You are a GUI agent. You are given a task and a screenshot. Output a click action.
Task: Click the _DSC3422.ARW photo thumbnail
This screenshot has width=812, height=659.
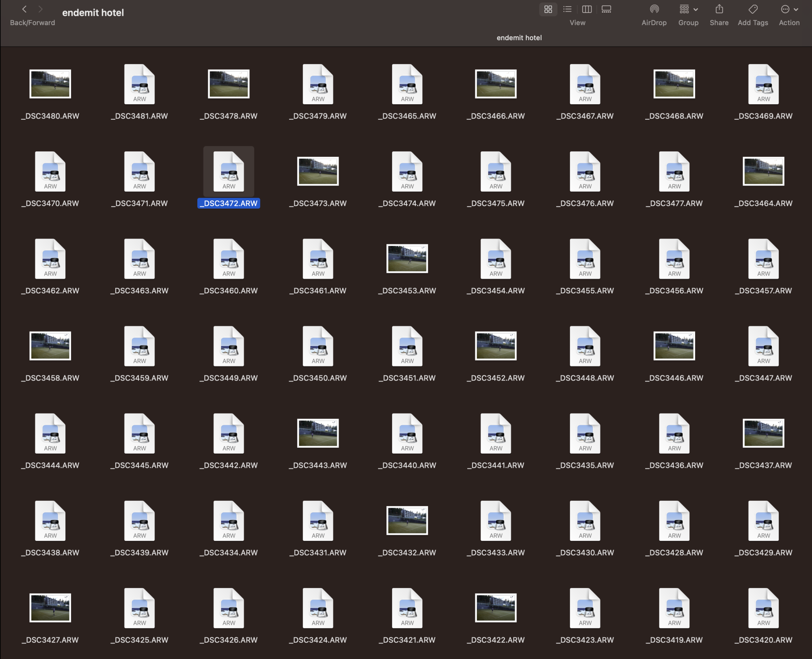(496, 608)
